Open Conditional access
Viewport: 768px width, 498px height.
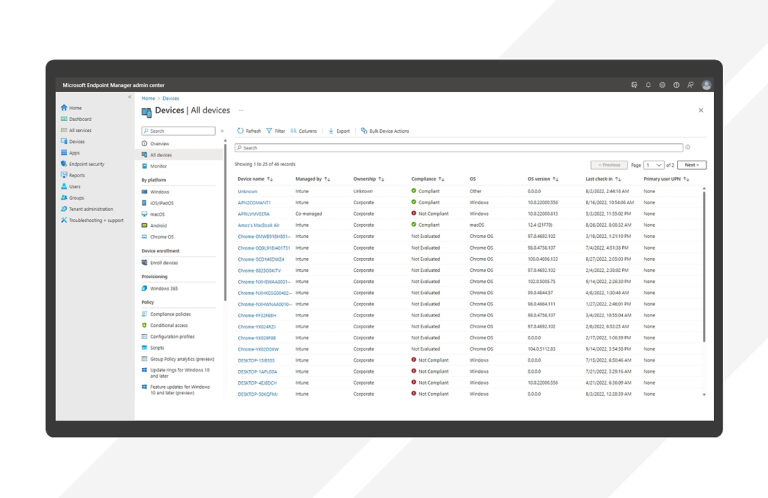pyautogui.click(x=165, y=325)
